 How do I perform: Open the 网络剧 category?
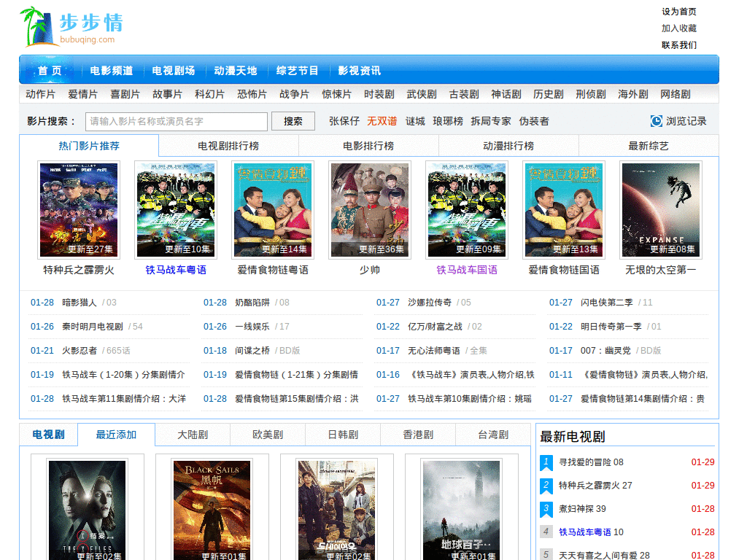pos(676,94)
